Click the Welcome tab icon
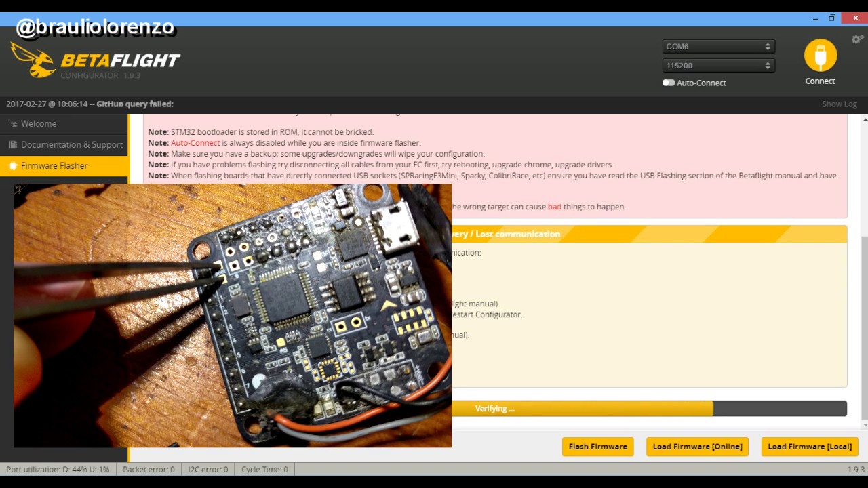868x488 pixels. click(12, 124)
